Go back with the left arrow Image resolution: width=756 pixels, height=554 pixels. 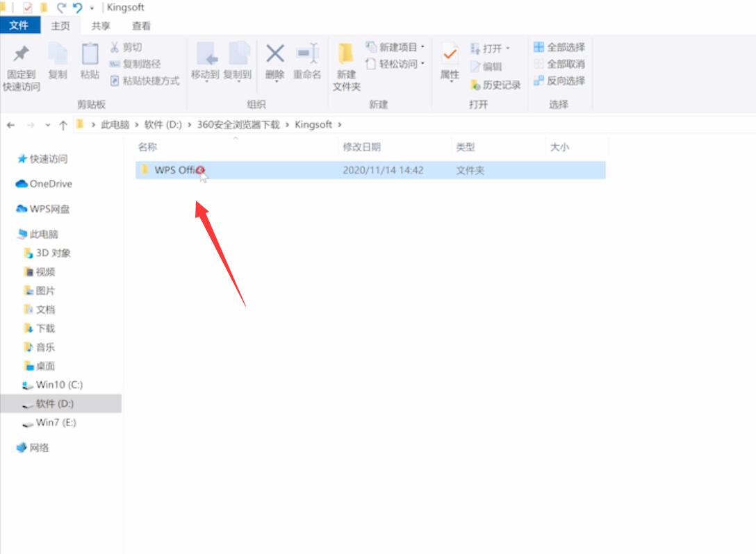point(10,125)
